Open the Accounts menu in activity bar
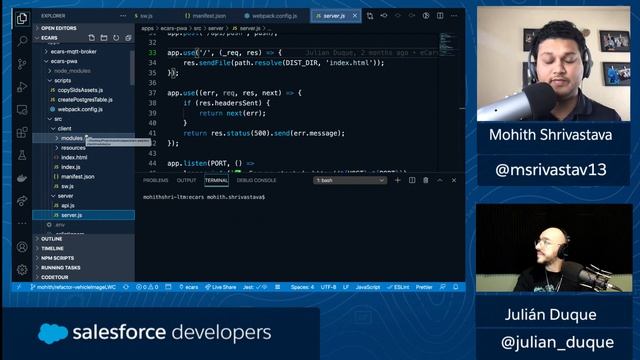The image size is (640, 360). pos(22,247)
